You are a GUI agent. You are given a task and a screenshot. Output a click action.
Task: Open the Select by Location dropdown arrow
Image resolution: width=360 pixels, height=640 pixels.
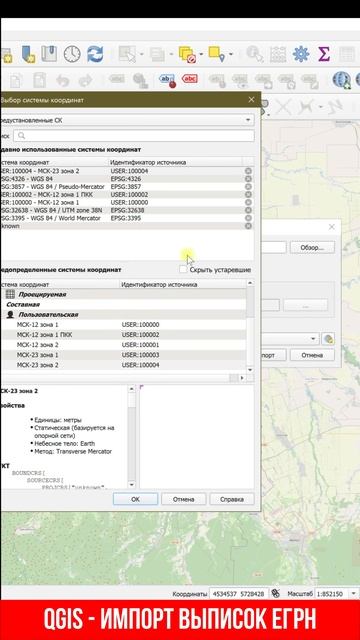point(231,55)
